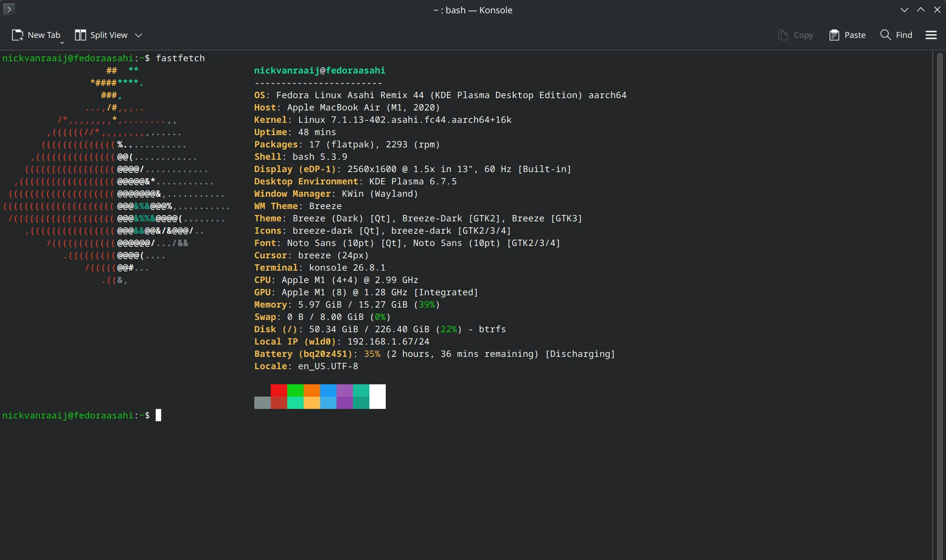This screenshot has height=560, width=946.
Task: Minimize the Konsole window
Action: tap(904, 10)
